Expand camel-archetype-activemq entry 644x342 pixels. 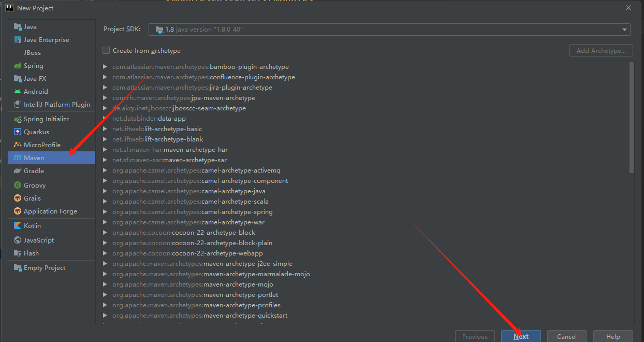[105, 170]
